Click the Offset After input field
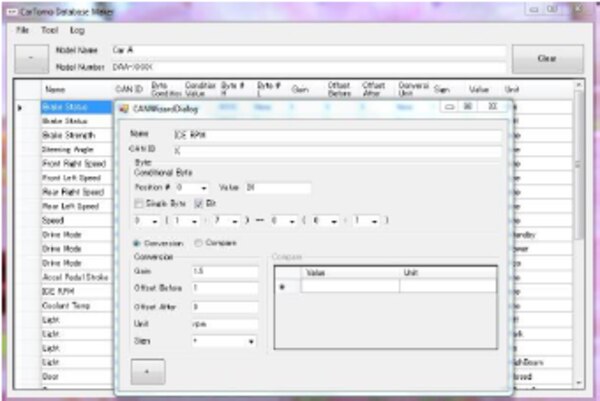Viewport: 600px width, 401px height. [225, 307]
